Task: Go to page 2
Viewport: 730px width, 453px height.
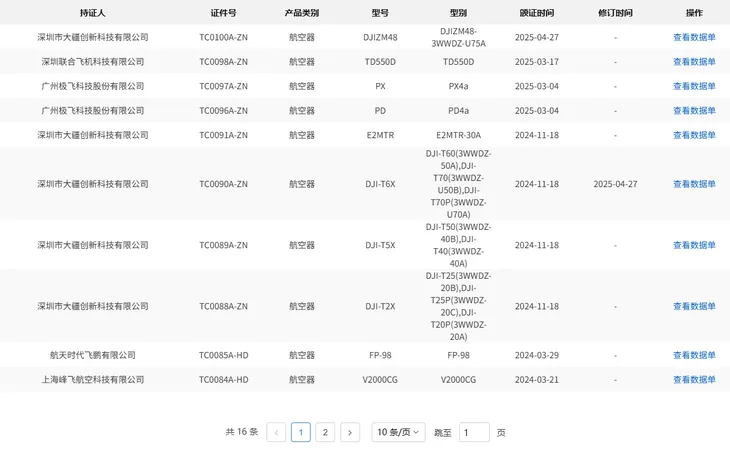Action: click(x=325, y=432)
